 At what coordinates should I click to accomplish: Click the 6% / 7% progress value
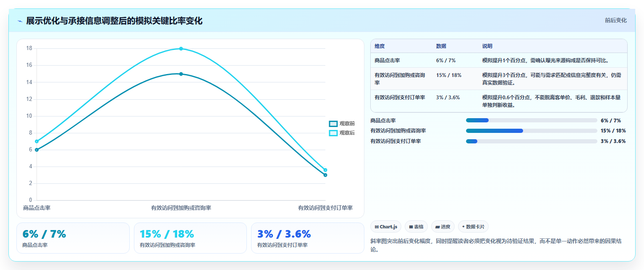point(611,120)
